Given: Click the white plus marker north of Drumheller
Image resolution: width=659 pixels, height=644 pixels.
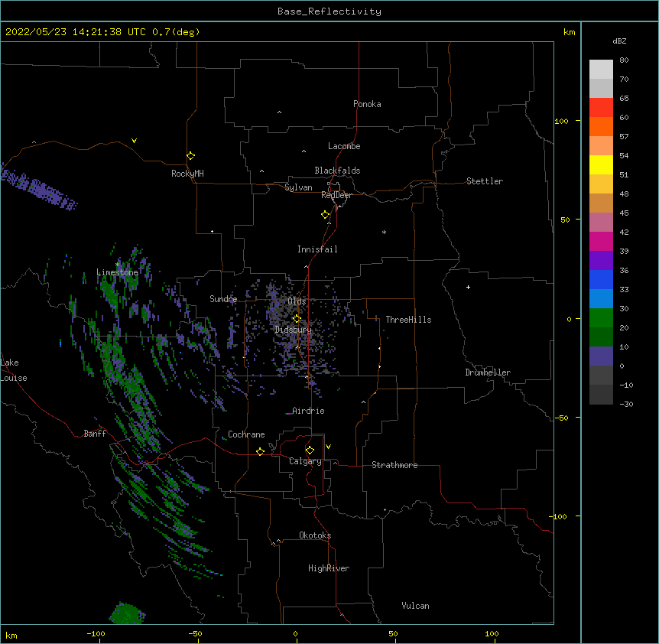Looking at the screenshot, I should point(468,287).
